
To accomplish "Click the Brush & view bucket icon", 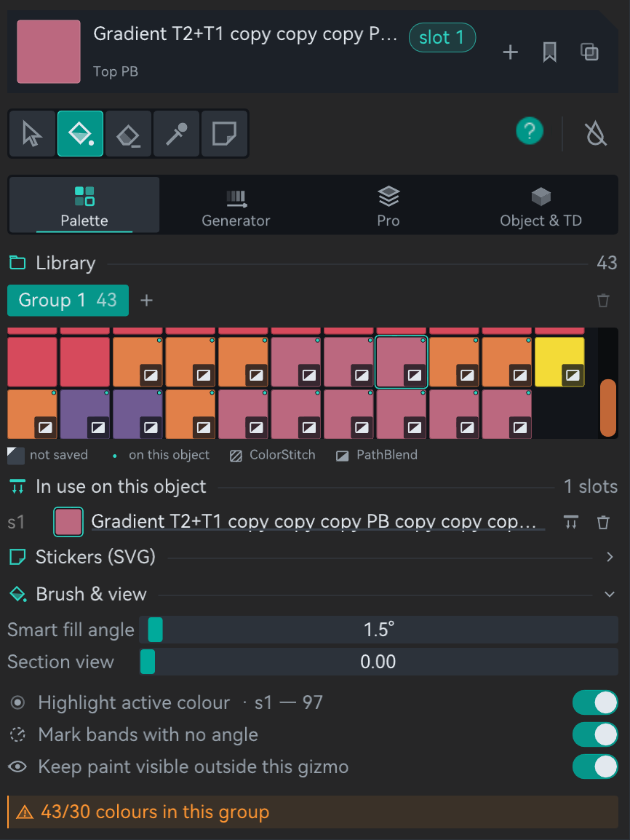I will coord(18,594).
